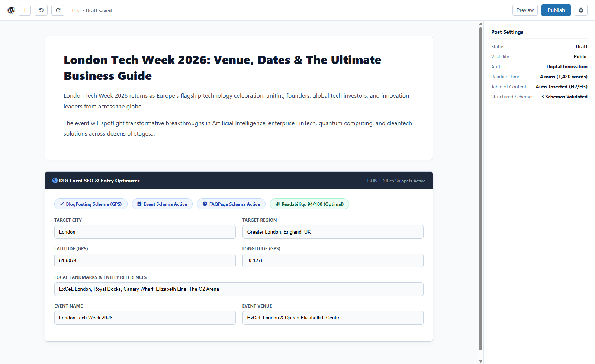This screenshot has height=364, width=595.
Task: Add a new block with plus button
Action: (25, 10)
